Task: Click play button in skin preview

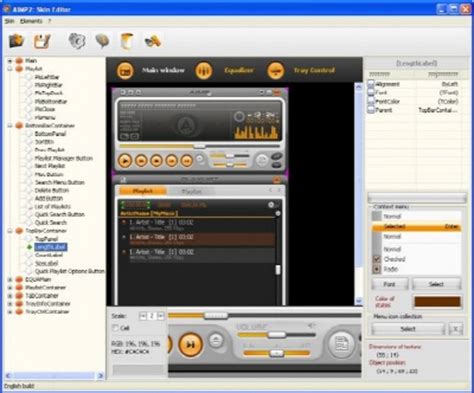Action: [x=125, y=161]
